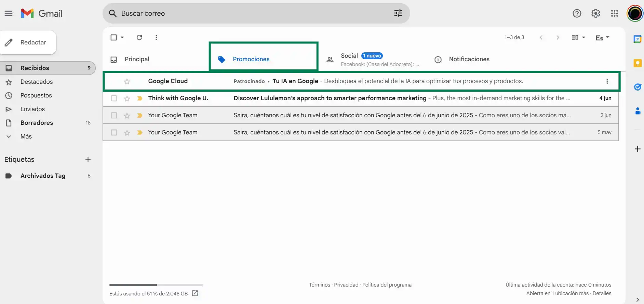This screenshot has width=644, height=304.
Task: Toggle importance marker on 5 may email
Action: [139, 132]
